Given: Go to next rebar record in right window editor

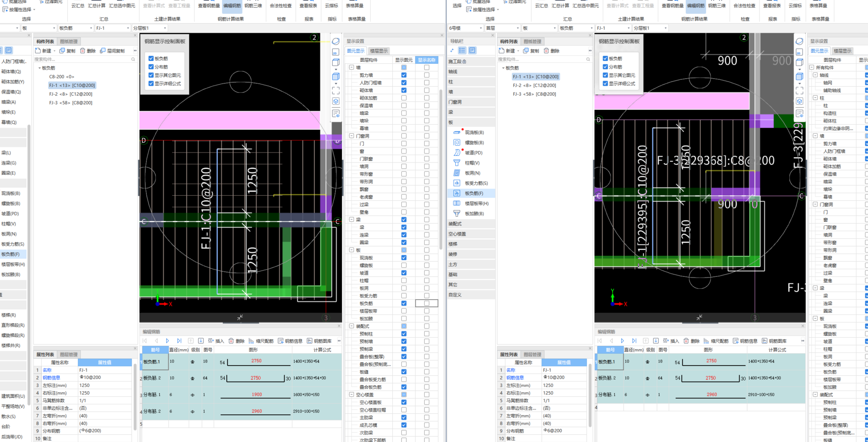Looking at the screenshot, I should tap(622, 341).
